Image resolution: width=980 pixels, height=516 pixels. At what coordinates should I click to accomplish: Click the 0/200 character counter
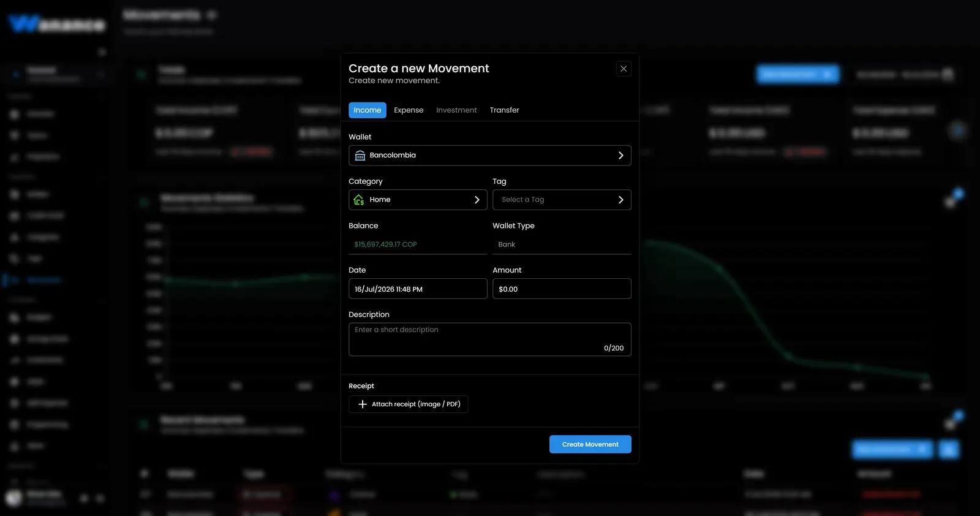614,348
